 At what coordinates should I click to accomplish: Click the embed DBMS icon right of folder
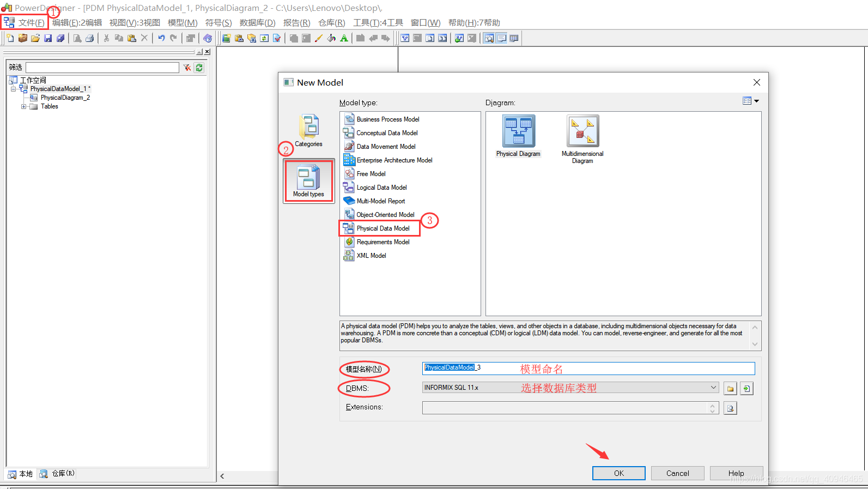(746, 389)
